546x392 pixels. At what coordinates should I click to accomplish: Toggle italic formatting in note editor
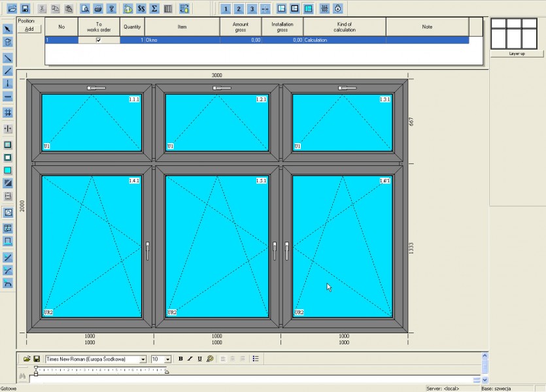(190, 359)
